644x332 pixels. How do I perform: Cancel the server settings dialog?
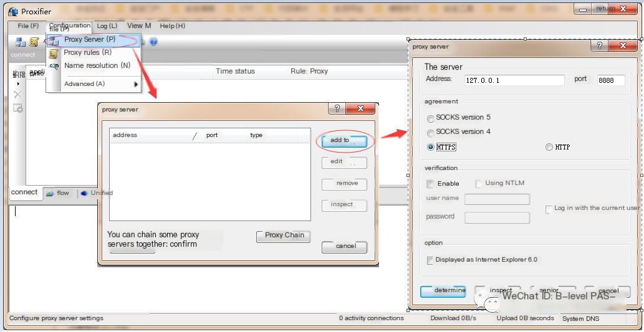[x=607, y=291]
